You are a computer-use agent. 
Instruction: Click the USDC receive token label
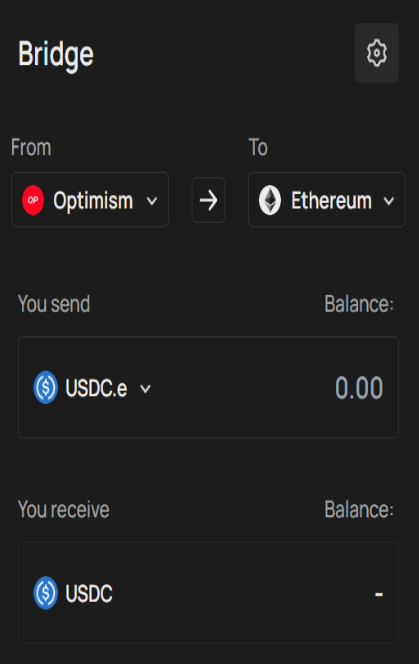pyautogui.click(x=89, y=594)
